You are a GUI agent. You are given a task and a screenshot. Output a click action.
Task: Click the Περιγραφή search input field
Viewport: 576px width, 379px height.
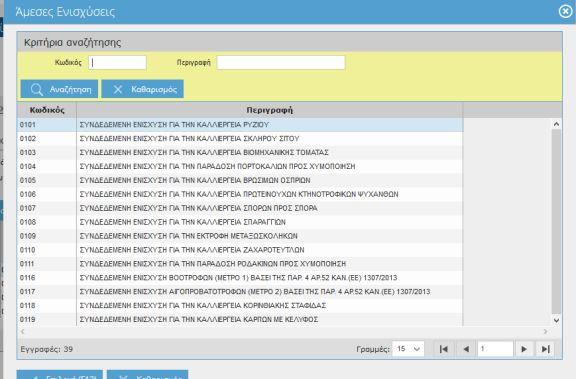281,62
